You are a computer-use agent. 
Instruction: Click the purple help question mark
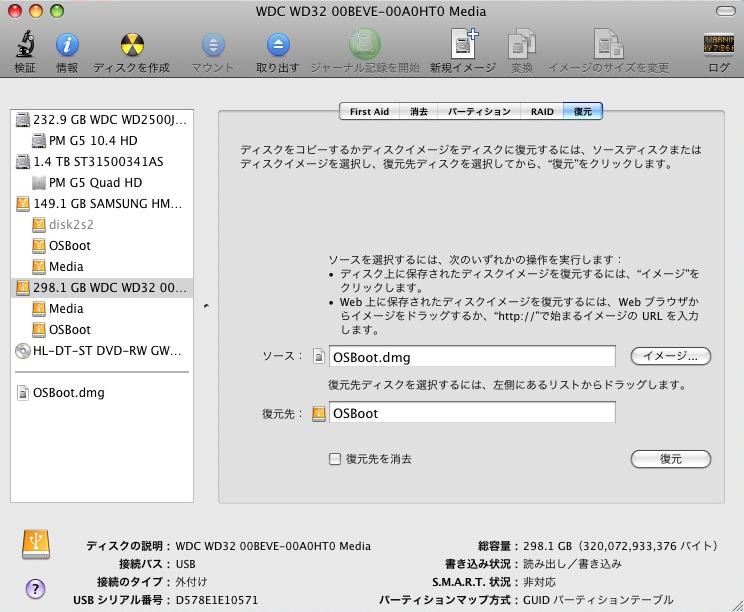pyautogui.click(x=35, y=588)
